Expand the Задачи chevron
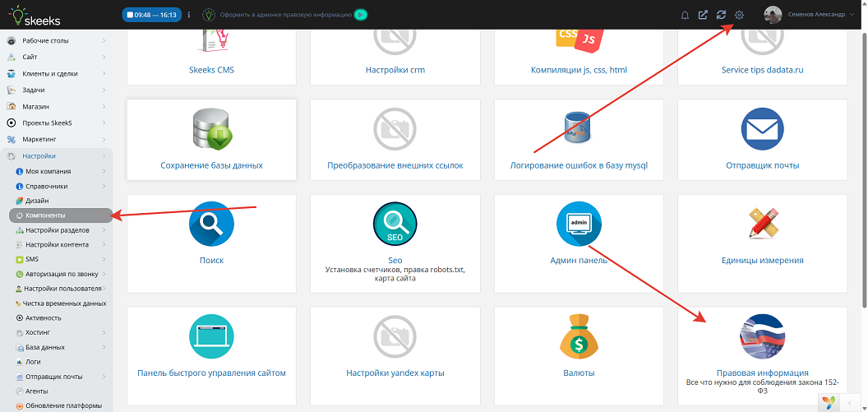Viewport: 868px width, 412px height. (x=104, y=90)
